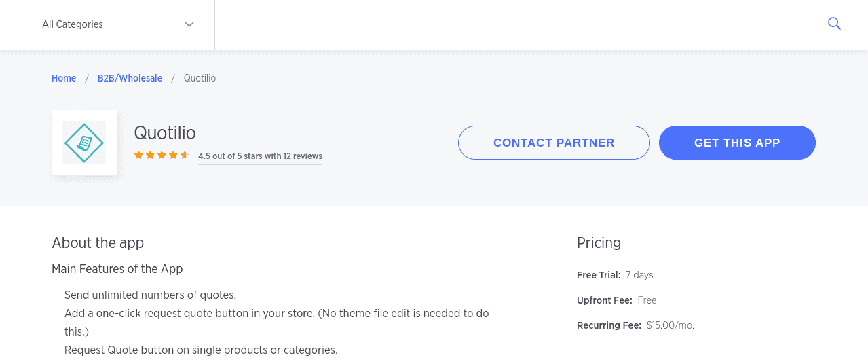Open the All Categories dropdown label
Screen dimensions: 868x362
click(x=73, y=24)
